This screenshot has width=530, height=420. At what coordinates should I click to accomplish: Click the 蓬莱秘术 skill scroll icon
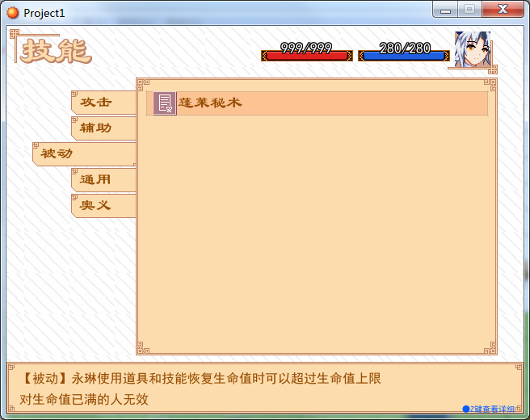click(x=165, y=103)
